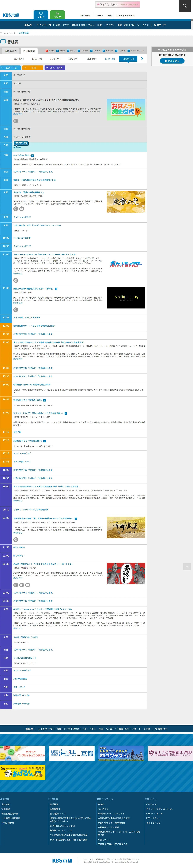Open website globe icon for ポケットモンスター
The width and height of the screenshot is (193, 868).
pyautogui.click(x=16, y=280)
